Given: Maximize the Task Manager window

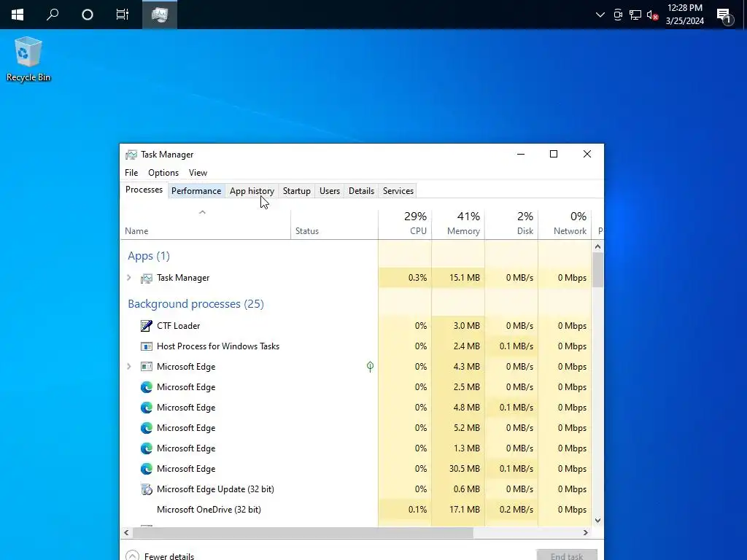Looking at the screenshot, I should click(x=554, y=154).
